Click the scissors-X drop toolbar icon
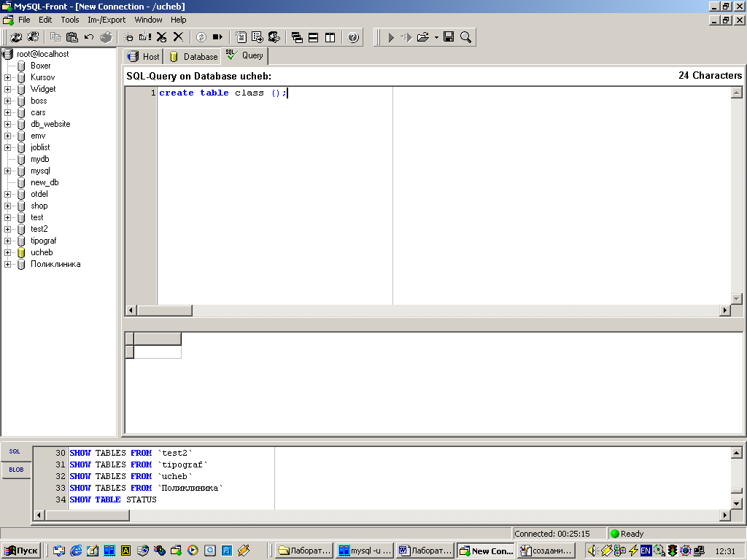Viewport: 747px width, 560px height. coord(161,37)
